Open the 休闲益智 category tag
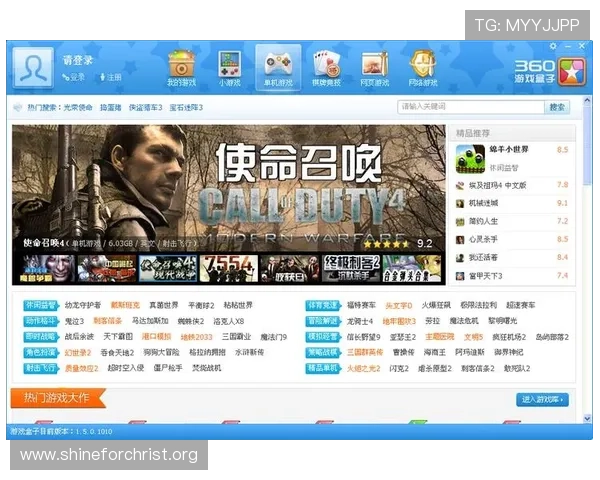 [41, 305]
